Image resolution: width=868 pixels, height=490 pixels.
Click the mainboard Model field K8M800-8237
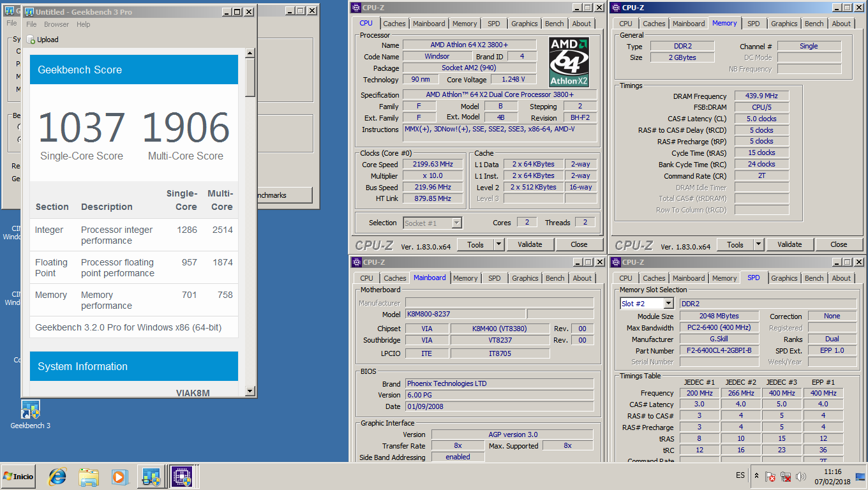(x=465, y=314)
